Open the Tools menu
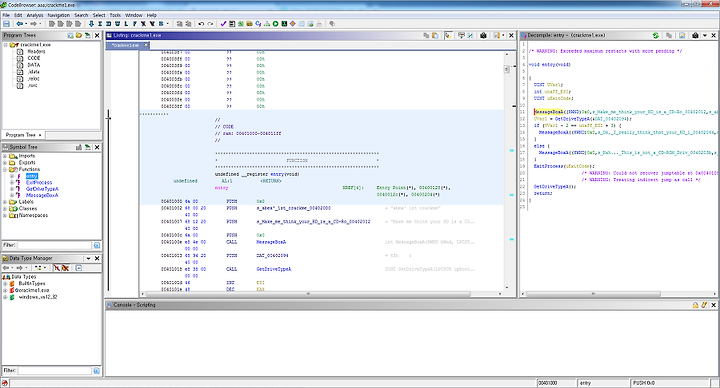This screenshot has height=388, width=720. (115, 15)
